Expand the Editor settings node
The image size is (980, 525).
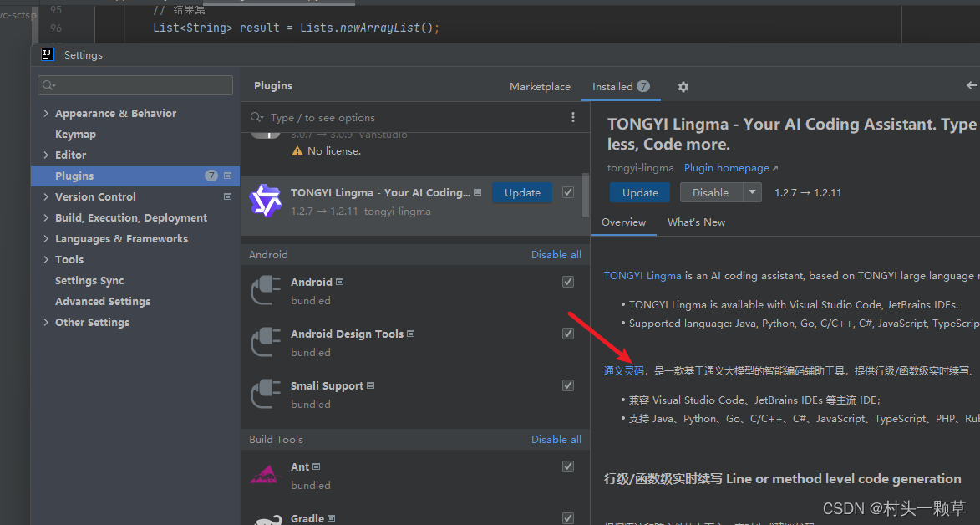tap(46, 155)
